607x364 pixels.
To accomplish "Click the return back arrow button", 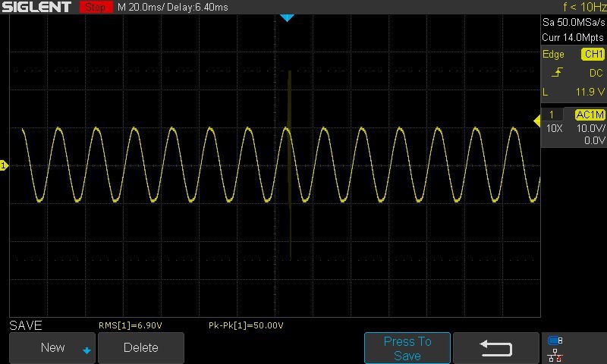I will (x=496, y=348).
